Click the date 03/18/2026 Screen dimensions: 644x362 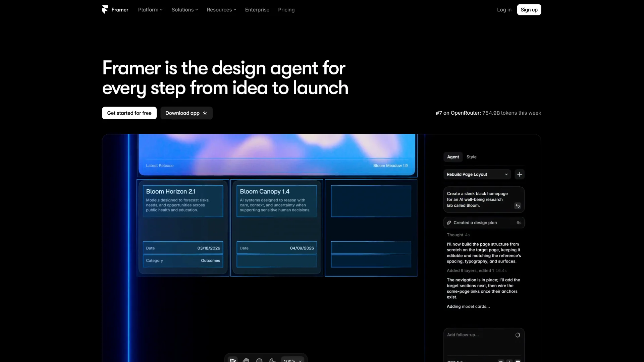tap(209, 248)
